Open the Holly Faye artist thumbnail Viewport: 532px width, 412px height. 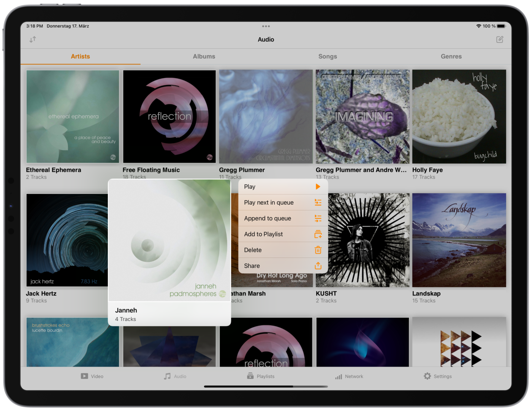click(459, 117)
